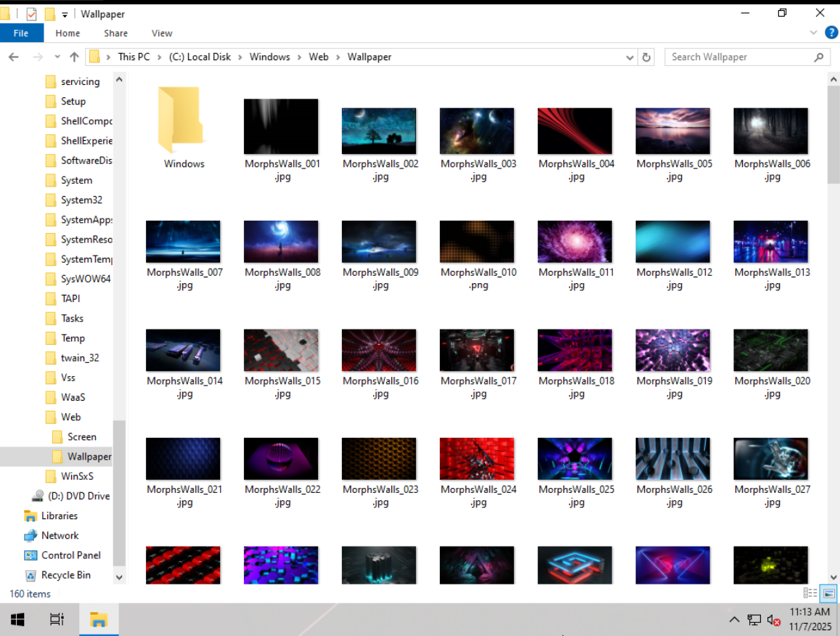
Task: Open Explorer Help question mark
Action: point(831,33)
